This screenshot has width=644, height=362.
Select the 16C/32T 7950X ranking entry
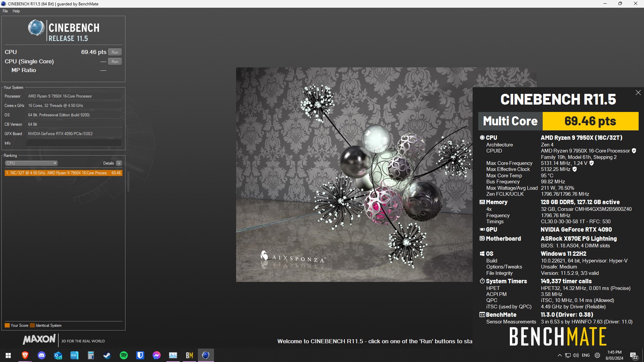pos(63,173)
